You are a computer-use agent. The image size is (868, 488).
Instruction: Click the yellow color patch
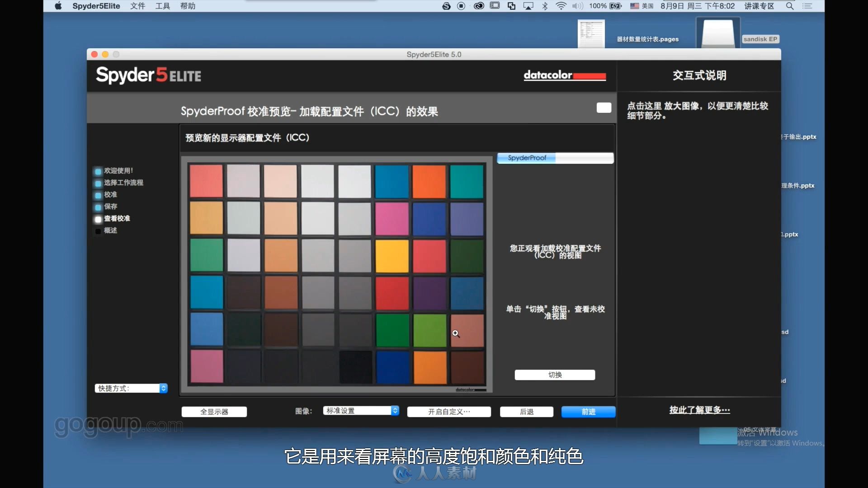pyautogui.click(x=392, y=256)
